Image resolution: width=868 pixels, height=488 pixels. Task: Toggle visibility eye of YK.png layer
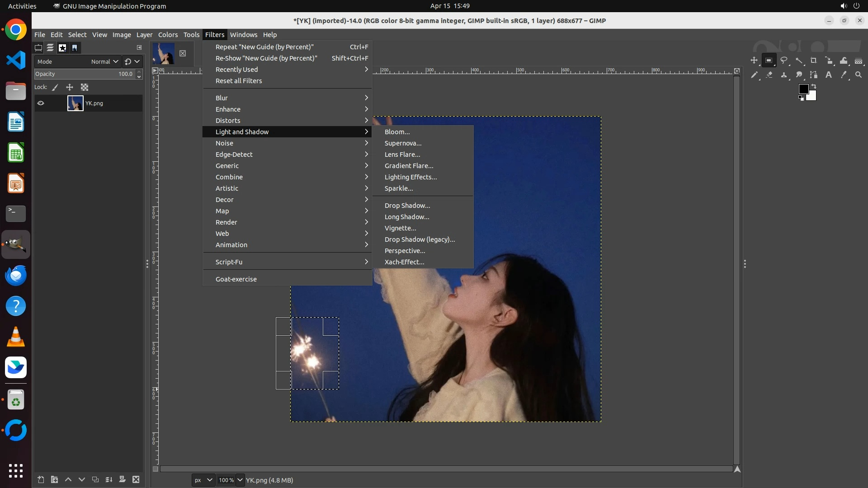pos(41,103)
